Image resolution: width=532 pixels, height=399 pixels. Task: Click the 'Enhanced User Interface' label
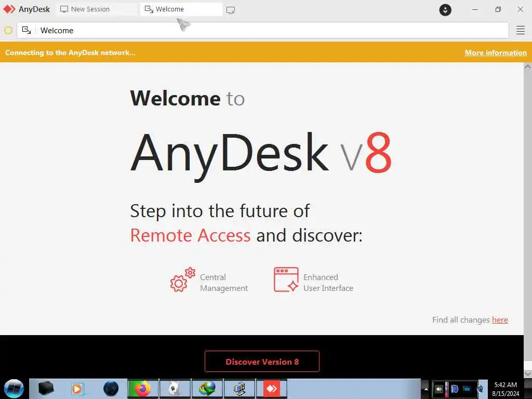328,283
